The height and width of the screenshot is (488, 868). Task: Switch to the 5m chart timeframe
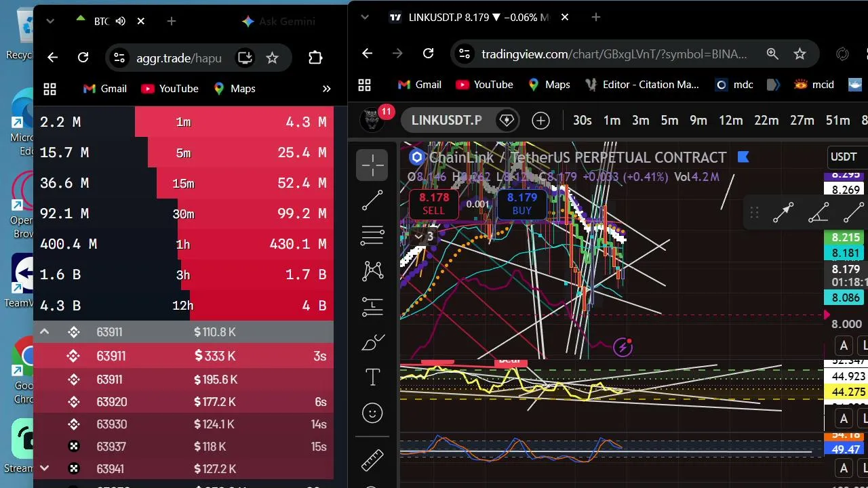(669, 121)
